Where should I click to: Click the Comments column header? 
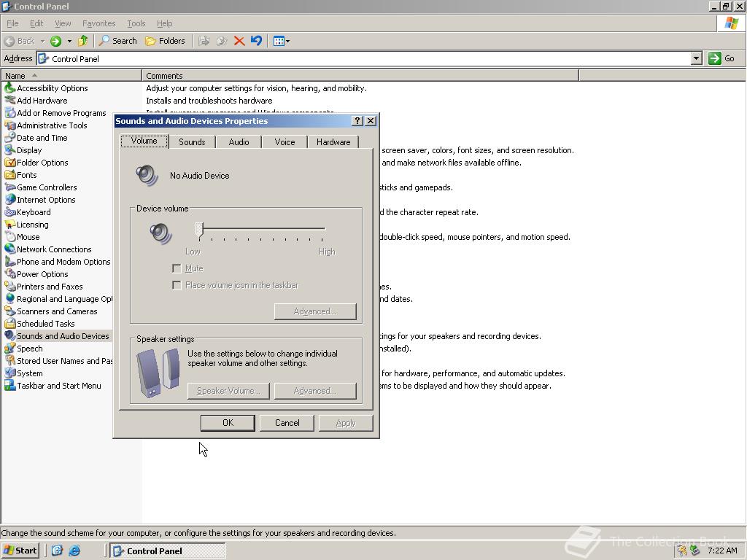(360, 76)
